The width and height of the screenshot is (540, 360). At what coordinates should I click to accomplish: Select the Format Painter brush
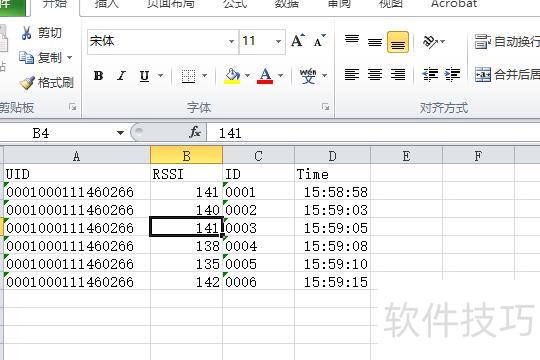27,83
